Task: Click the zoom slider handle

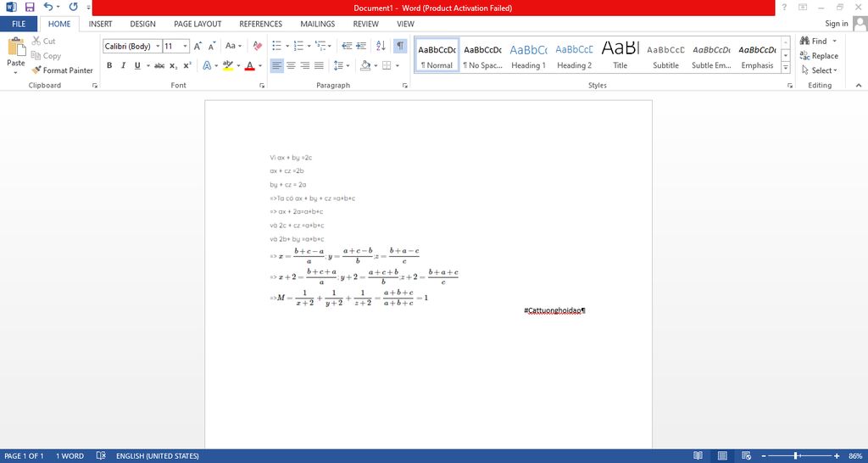Action: pyautogui.click(x=796, y=456)
